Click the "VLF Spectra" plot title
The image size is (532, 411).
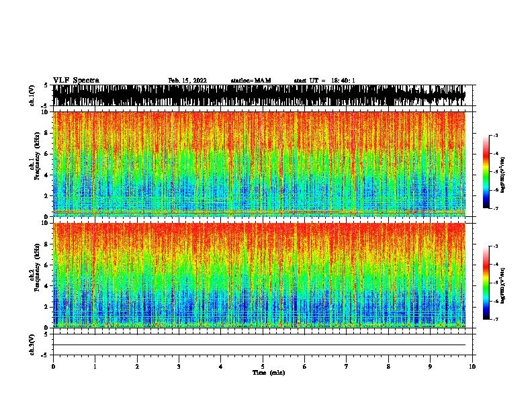click(76, 80)
